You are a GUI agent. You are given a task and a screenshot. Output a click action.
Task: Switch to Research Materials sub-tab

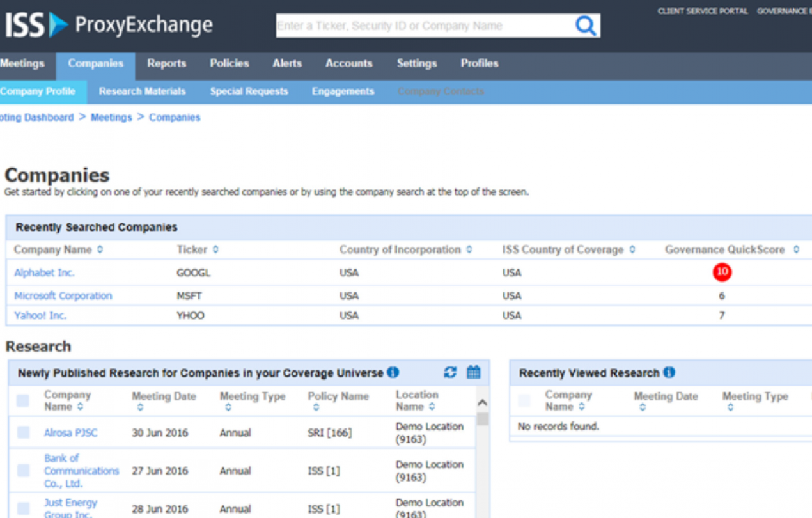pos(142,91)
